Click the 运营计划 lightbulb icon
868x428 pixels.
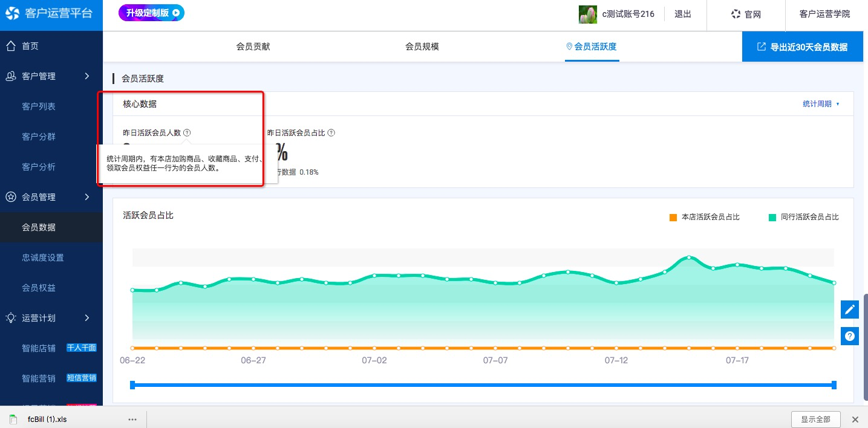[x=10, y=318]
